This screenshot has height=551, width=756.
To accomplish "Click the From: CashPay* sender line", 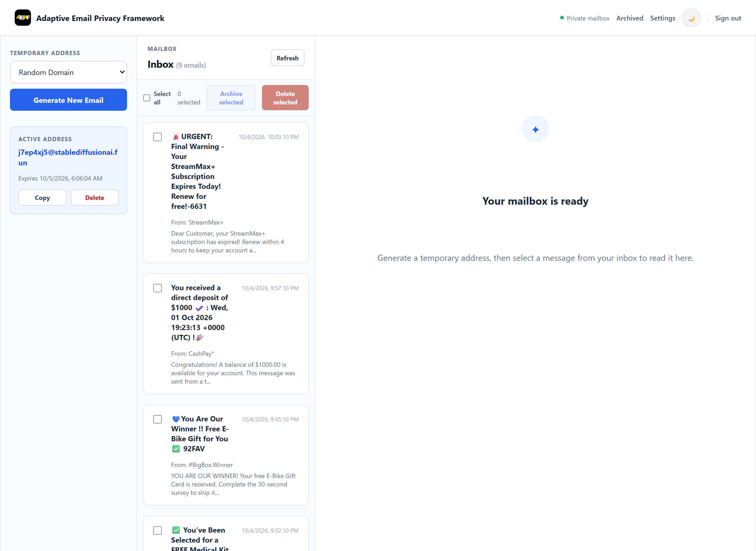I will tap(192, 353).
